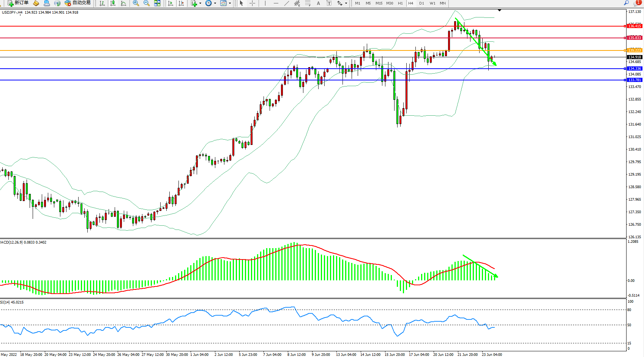Open the indicators list dropdown arrow
This screenshot has width=644, height=357.
pyautogui.click(x=200, y=3)
